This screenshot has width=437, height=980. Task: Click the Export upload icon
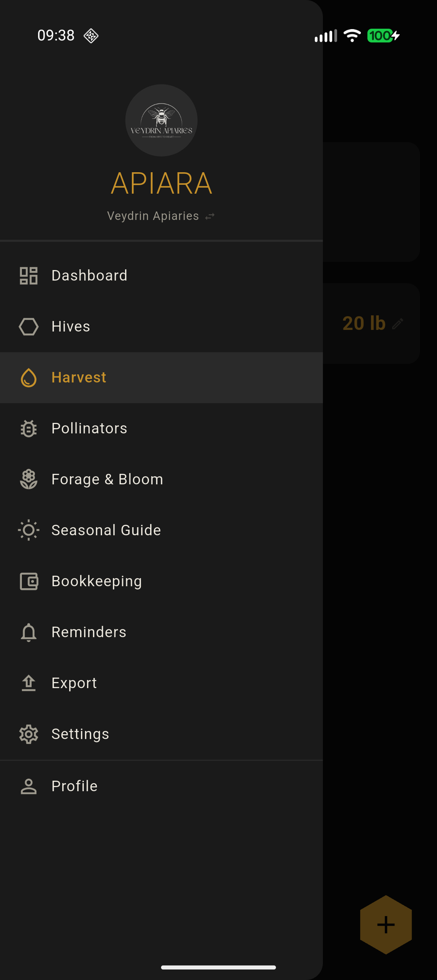29,683
